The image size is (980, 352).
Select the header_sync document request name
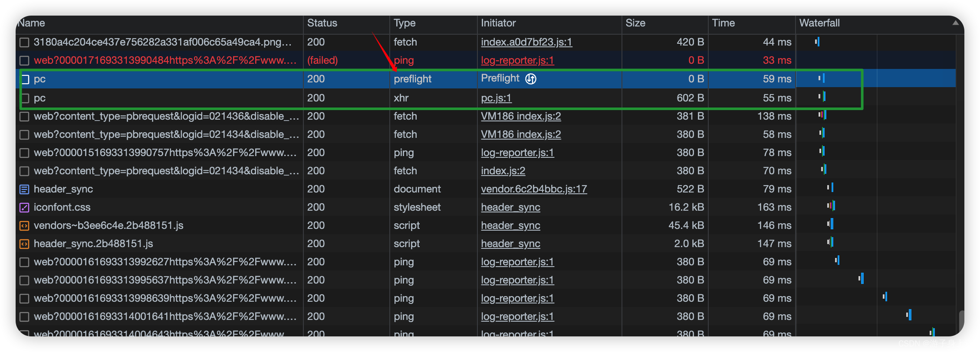click(63, 189)
